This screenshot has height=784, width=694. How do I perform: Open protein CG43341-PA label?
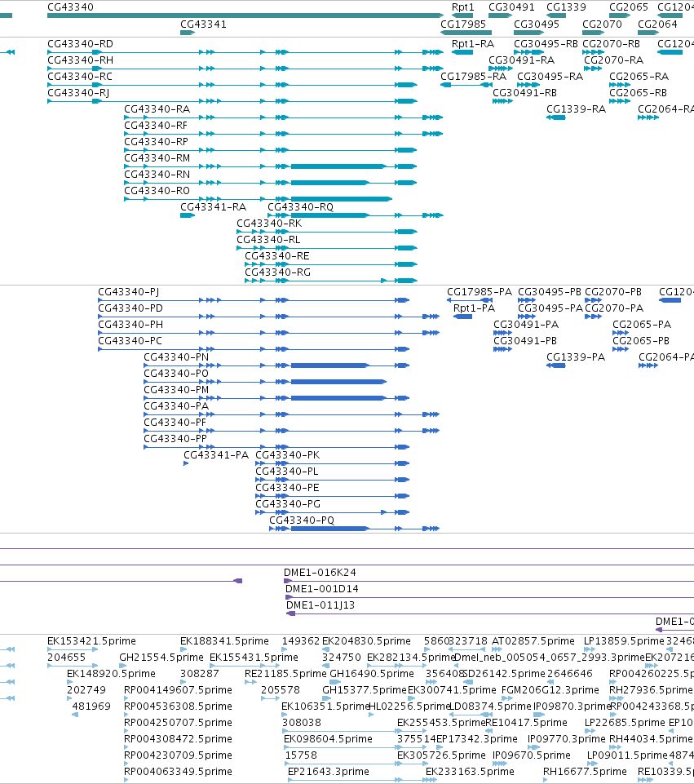point(216,455)
